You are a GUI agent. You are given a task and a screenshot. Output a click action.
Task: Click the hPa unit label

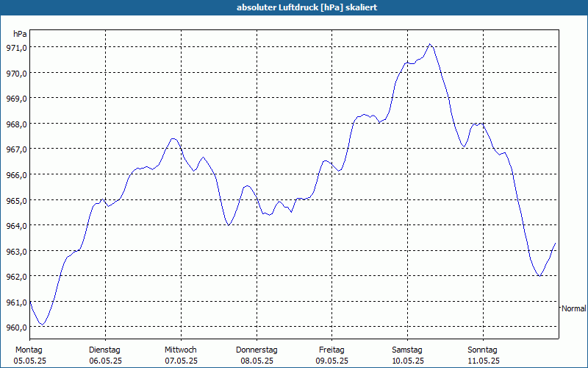coord(20,34)
